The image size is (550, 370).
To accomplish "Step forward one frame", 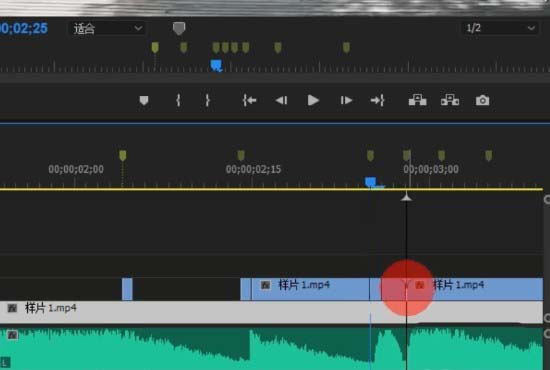I will coord(346,101).
